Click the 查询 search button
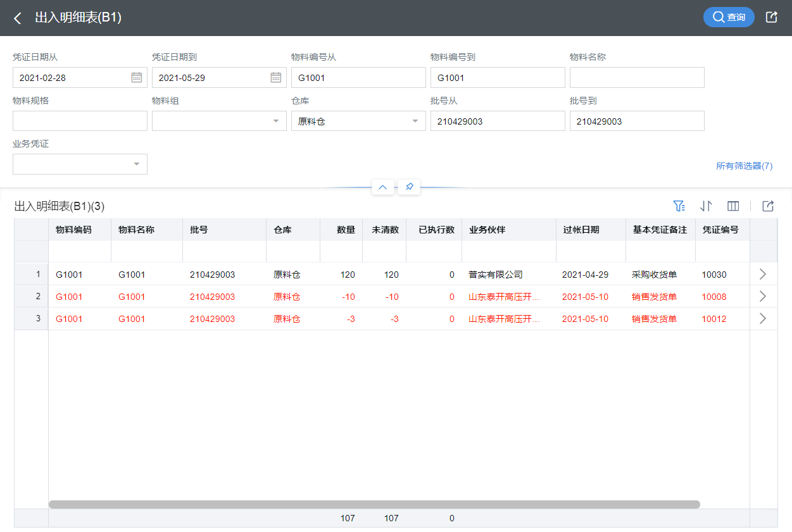The width and height of the screenshot is (792, 532). [x=729, y=17]
